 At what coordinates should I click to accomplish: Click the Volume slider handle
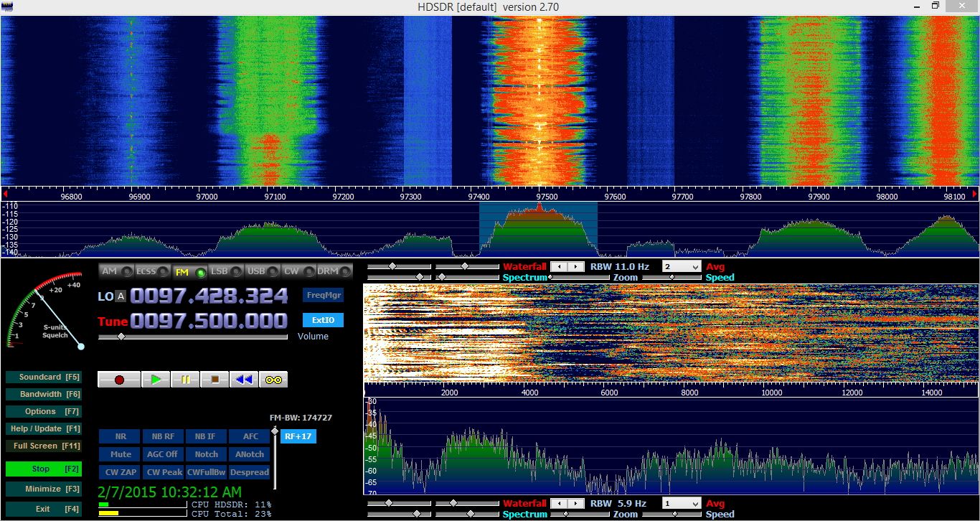(121, 336)
